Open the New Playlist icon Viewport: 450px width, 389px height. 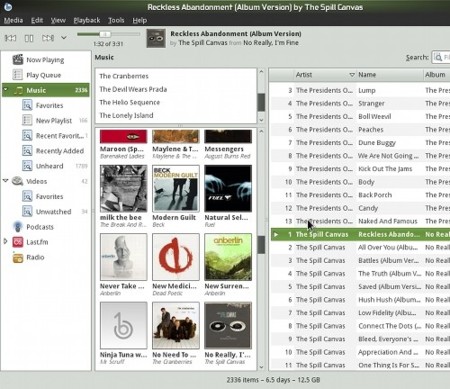tap(27, 120)
